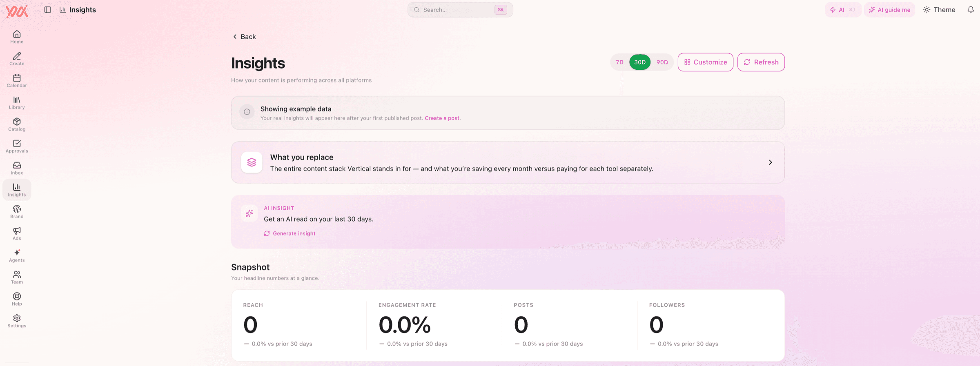Open the Inbox tray icon
980x366 pixels.
tap(17, 165)
